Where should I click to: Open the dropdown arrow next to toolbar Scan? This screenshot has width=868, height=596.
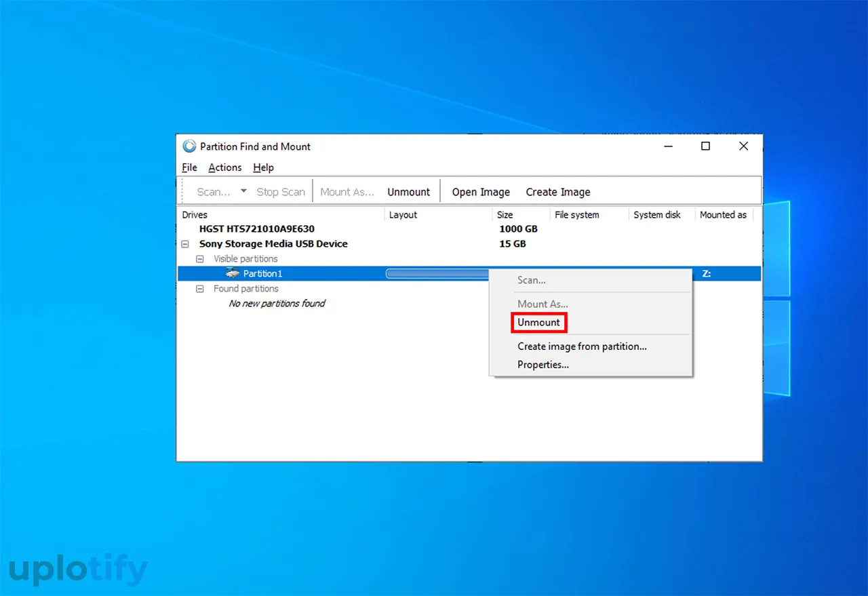point(243,191)
